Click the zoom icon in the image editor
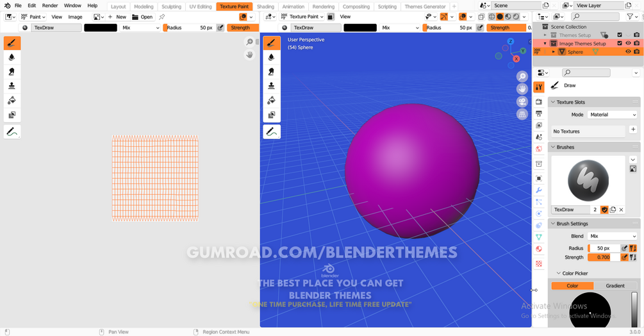The height and width of the screenshot is (336, 644). pyautogui.click(x=249, y=42)
